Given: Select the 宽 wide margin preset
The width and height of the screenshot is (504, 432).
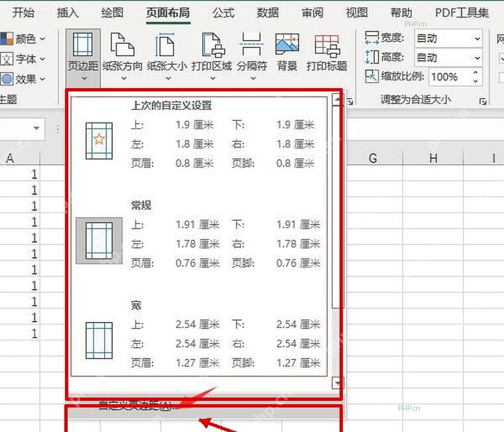Looking at the screenshot, I should 199,335.
